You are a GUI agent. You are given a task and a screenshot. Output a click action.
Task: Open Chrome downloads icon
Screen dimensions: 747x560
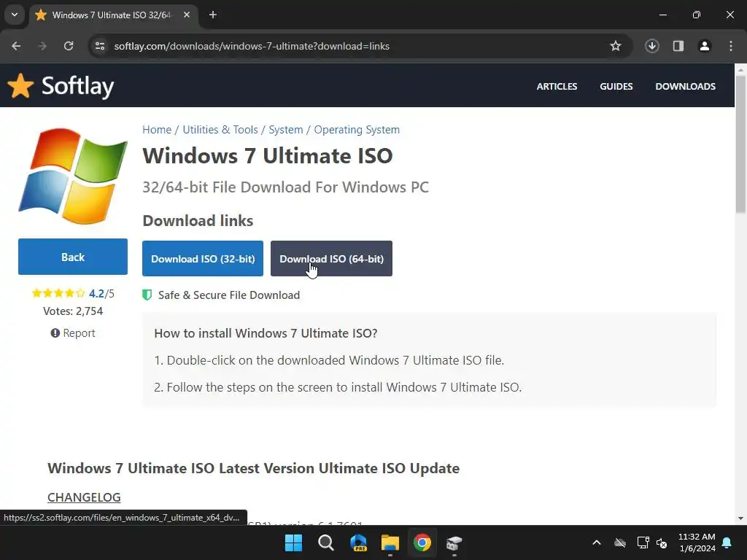[x=651, y=46]
